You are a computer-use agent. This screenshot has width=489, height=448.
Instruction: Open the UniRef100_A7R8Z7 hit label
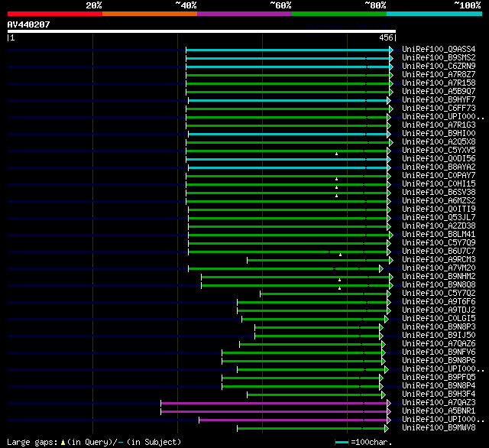(x=439, y=75)
